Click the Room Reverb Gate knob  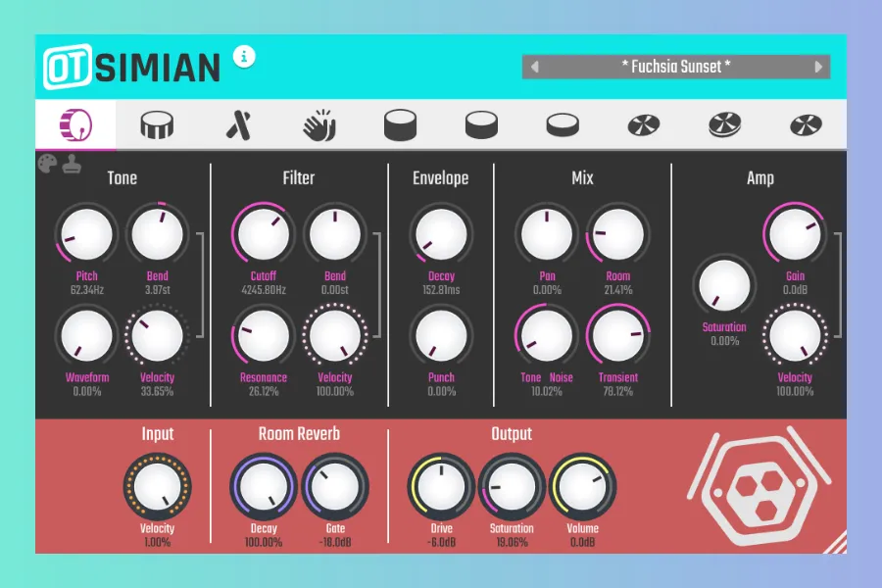coord(335,487)
